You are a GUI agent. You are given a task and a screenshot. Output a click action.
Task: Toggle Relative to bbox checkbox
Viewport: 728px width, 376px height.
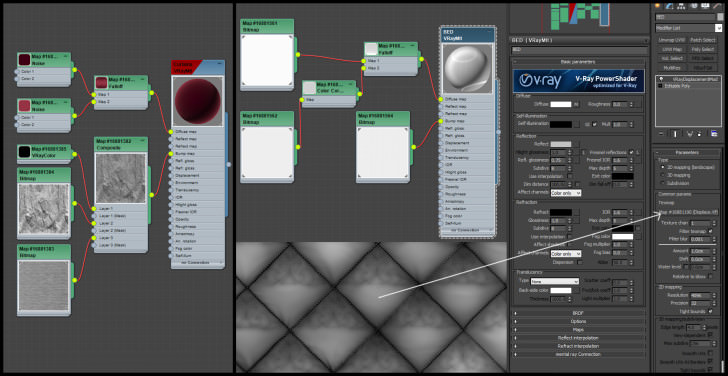coord(710,276)
